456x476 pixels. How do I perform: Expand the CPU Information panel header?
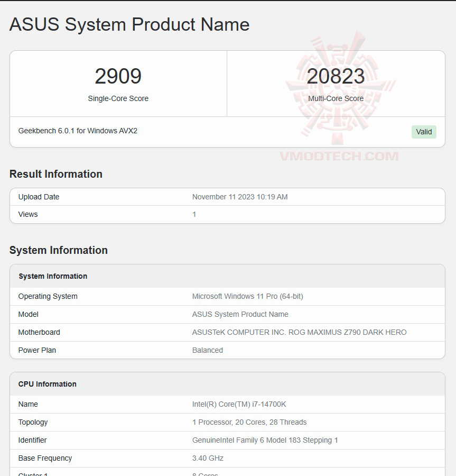tap(47, 384)
